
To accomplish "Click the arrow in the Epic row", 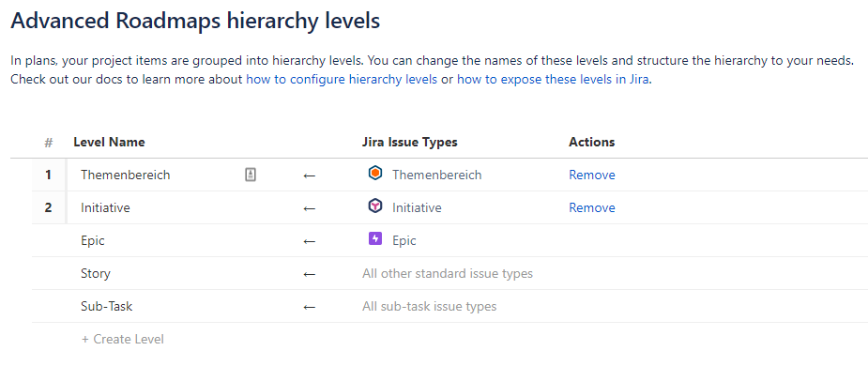I will coord(310,241).
